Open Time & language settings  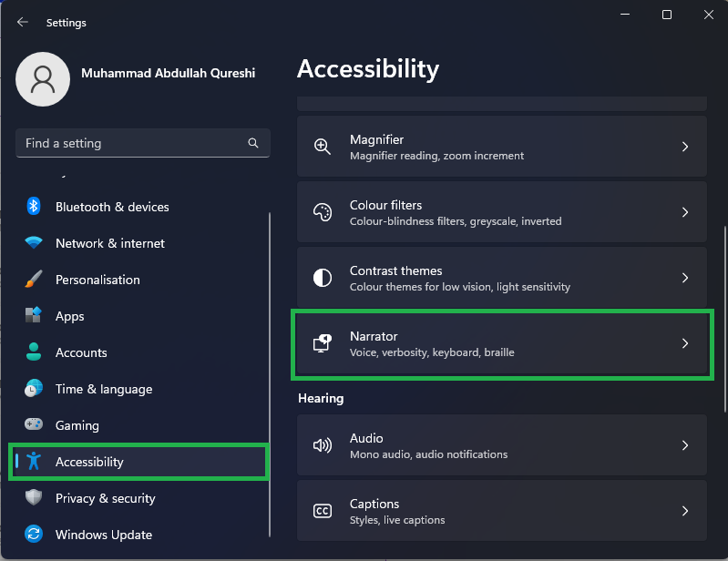[x=103, y=389]
